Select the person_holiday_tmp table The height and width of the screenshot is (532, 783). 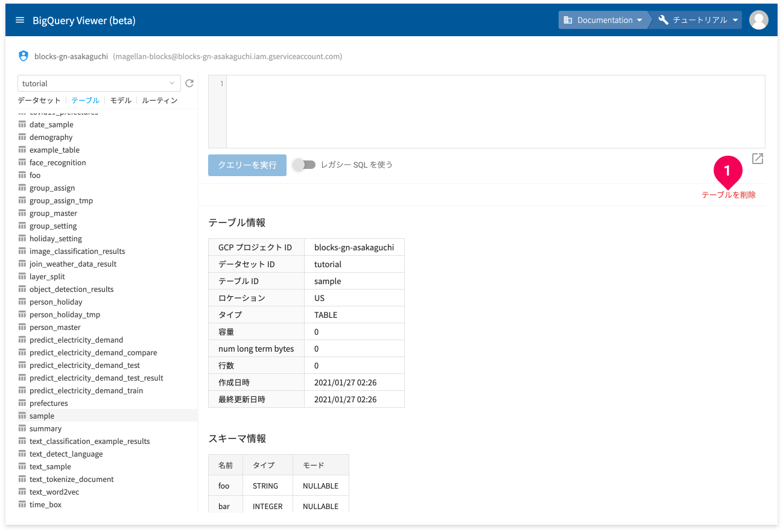65,314
